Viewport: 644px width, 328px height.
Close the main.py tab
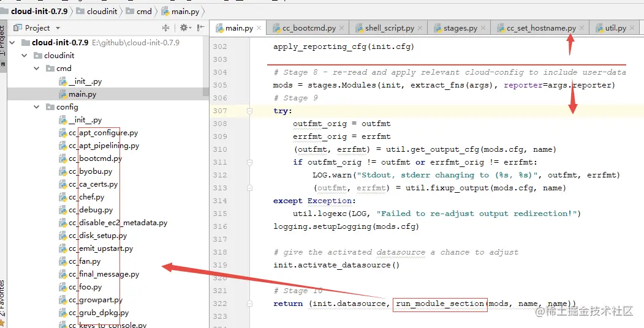click(x=259, y=28)
